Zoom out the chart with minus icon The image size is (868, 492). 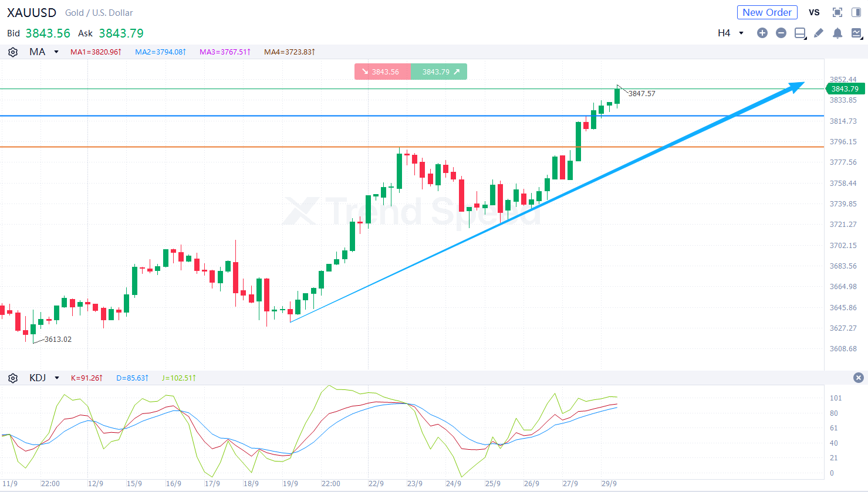click(x=781, y=33)
